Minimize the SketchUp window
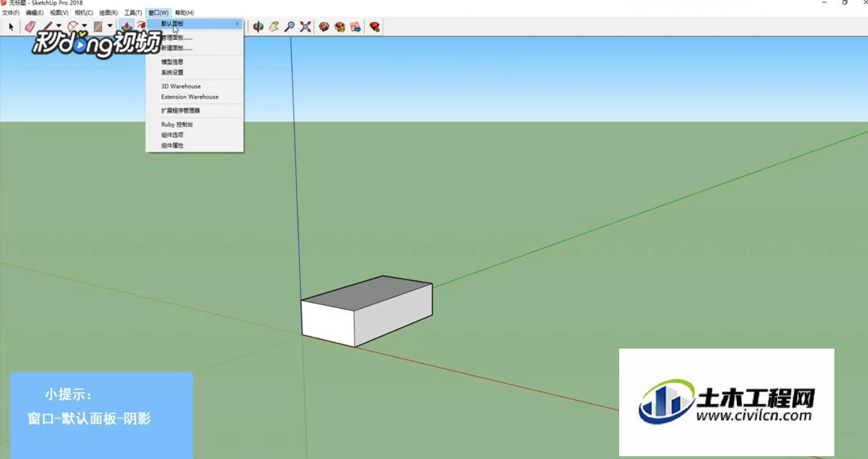868x459 pixels. 824,3
